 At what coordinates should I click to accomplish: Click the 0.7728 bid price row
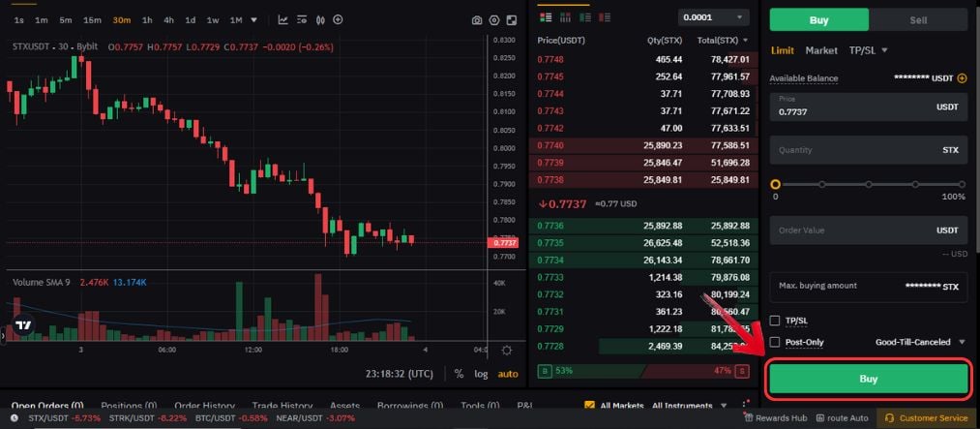[643, 346]
